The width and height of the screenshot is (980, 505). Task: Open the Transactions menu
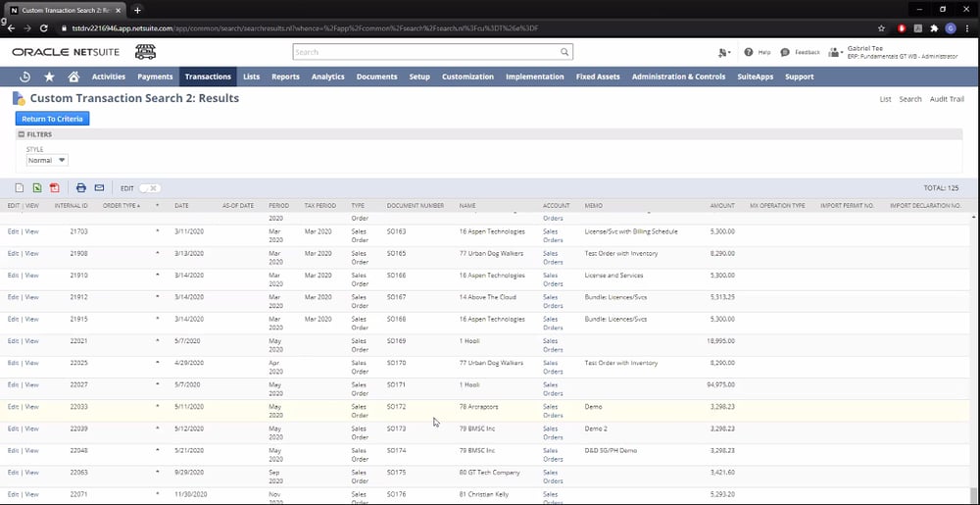208,76
